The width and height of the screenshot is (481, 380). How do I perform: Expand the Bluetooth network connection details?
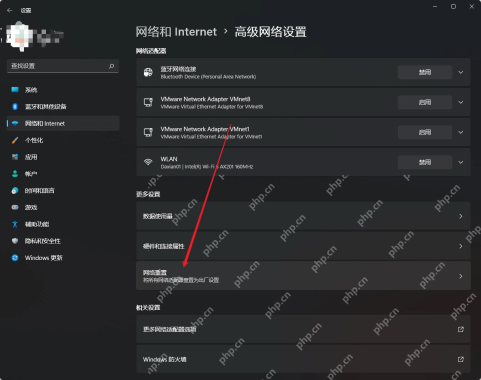[461, 72]
